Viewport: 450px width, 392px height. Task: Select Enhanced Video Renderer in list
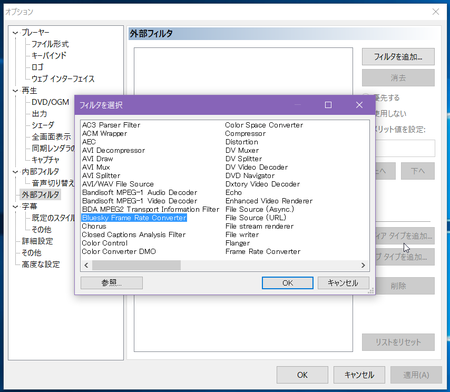[x=269, y=201]
